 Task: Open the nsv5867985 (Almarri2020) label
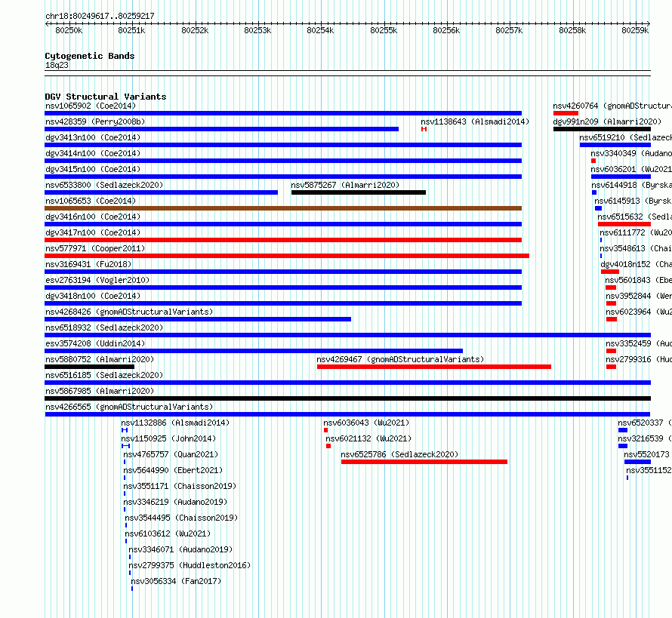coord(100,391)
